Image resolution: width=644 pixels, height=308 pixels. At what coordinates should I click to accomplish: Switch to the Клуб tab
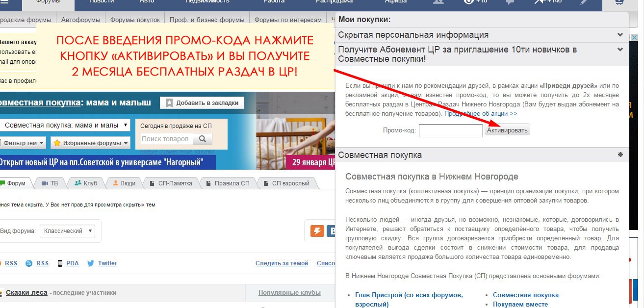(86, 183)
